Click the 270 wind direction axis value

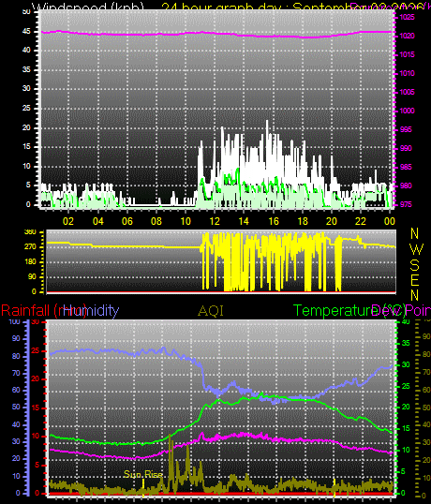(x=31, y=247)
